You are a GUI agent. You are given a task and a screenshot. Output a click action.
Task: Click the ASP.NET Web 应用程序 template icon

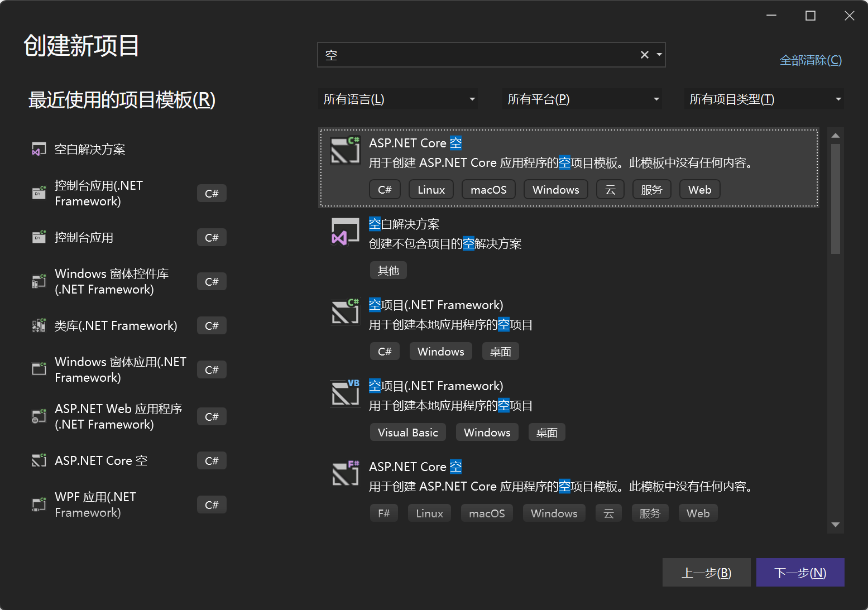coord(39,416)
